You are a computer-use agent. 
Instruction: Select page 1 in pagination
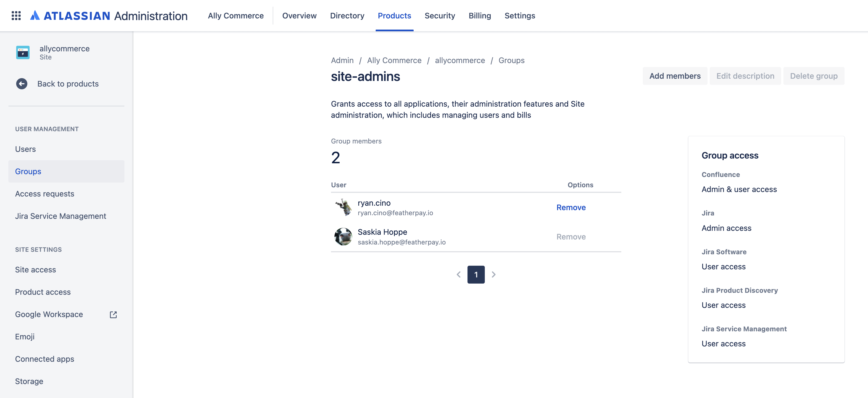pyautogui.click(x=476, y=274)
